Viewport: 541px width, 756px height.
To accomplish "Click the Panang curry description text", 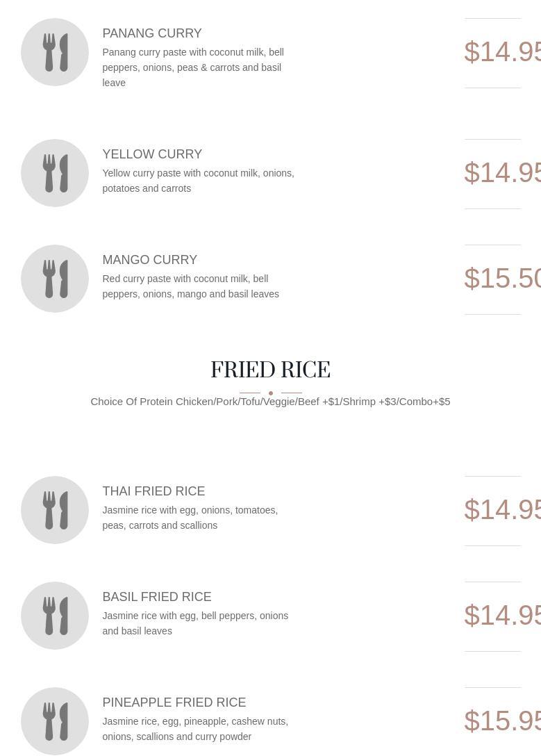I will coord(193,67).
